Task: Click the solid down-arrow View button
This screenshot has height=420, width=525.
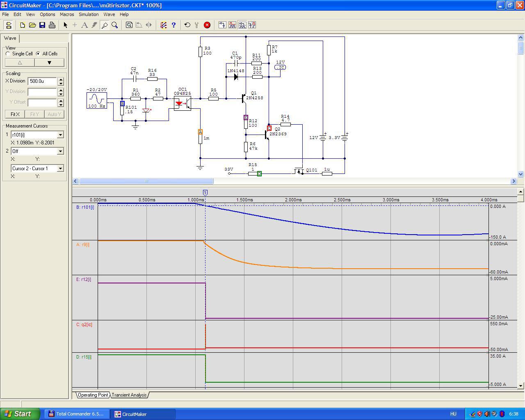Action: coord(49,63)
